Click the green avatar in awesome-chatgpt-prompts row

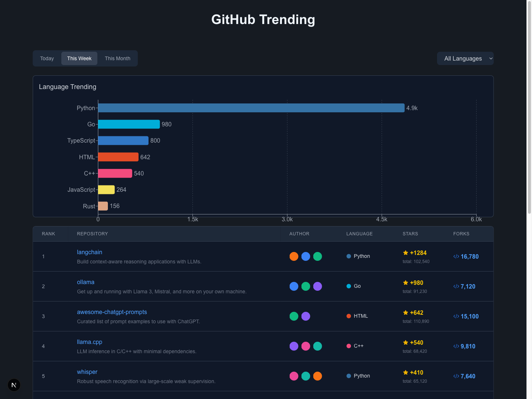[294, 316]
